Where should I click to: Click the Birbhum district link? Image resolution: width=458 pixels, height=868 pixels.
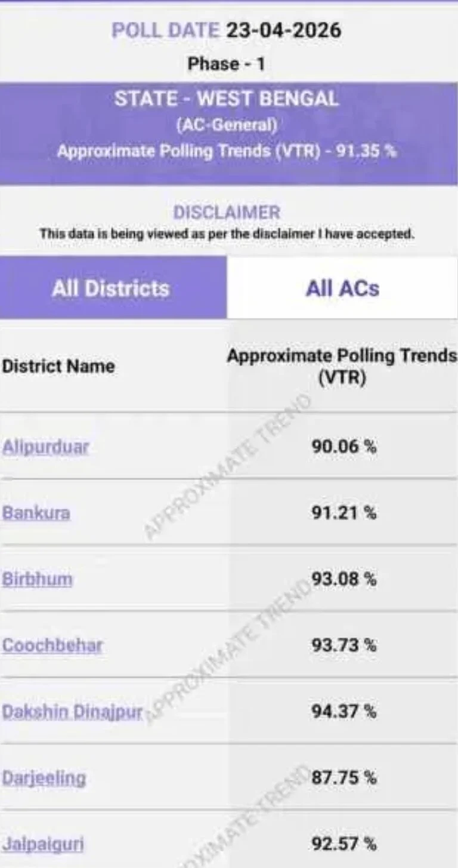click(x=38, y=579)
